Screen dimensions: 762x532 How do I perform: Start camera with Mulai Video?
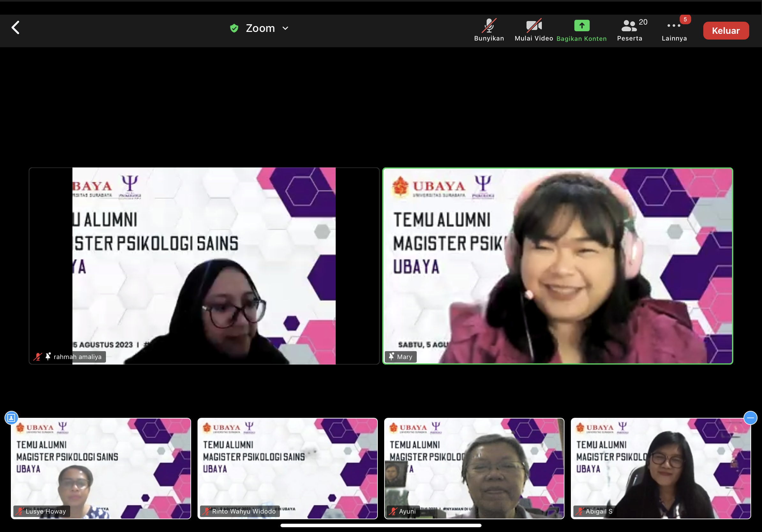pos(534,30)
